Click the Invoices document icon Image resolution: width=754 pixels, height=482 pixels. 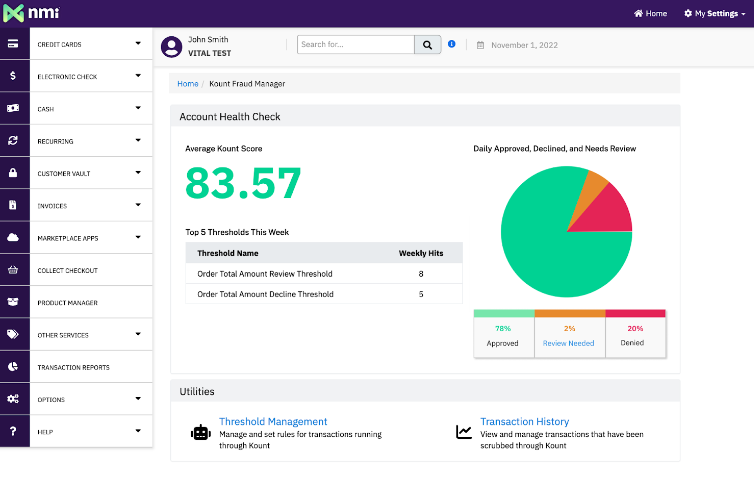(x=13, y=205)
